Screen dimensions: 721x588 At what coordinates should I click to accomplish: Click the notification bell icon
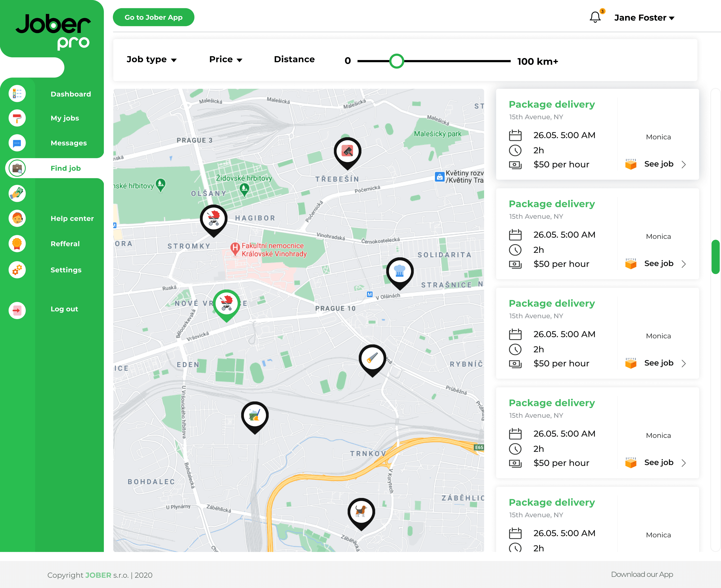click(595, 17)
